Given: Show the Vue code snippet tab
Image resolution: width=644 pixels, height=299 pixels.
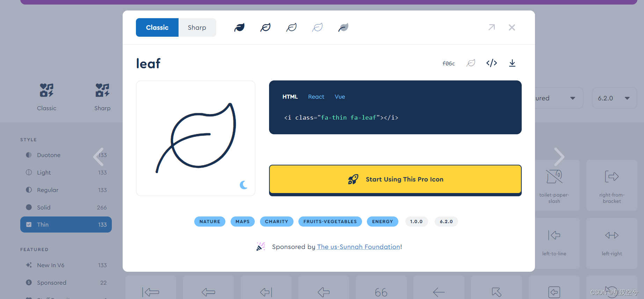Looking at the screenshot, I should pyautogui.click(x=340, y=97).
